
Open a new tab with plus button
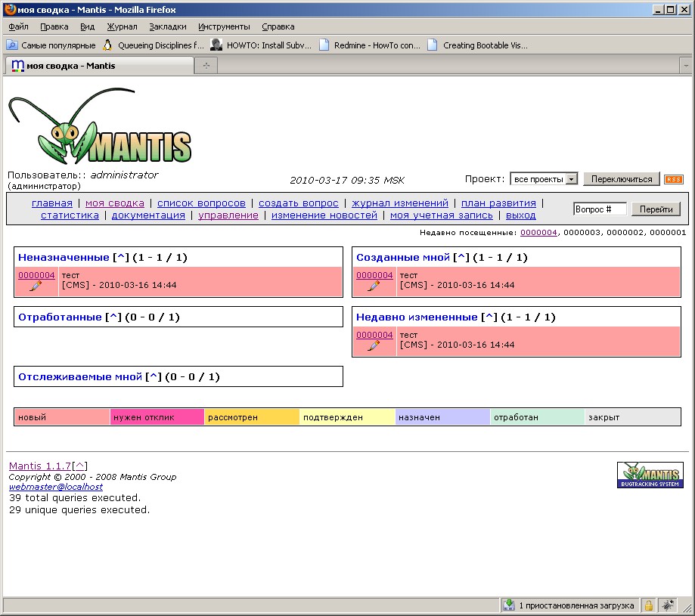coord(206,66)
